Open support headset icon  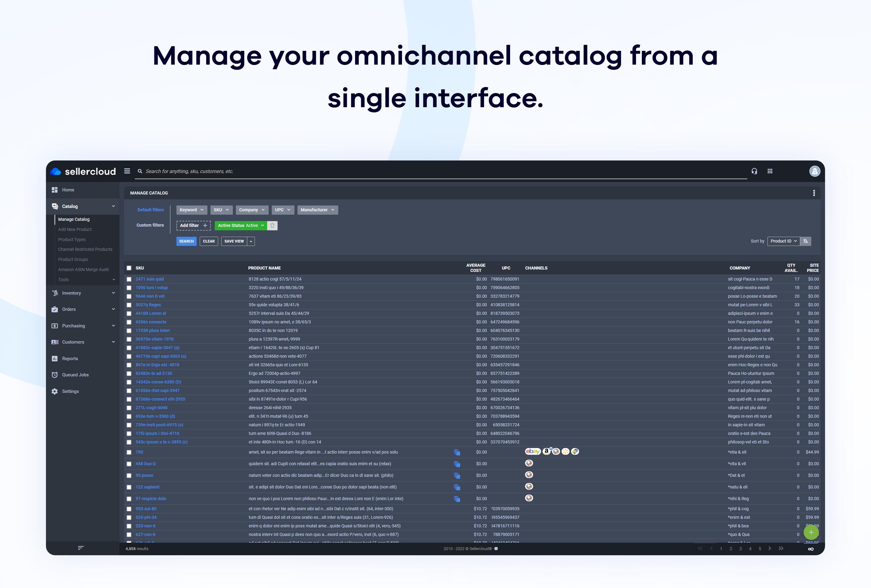pos(754,171)
